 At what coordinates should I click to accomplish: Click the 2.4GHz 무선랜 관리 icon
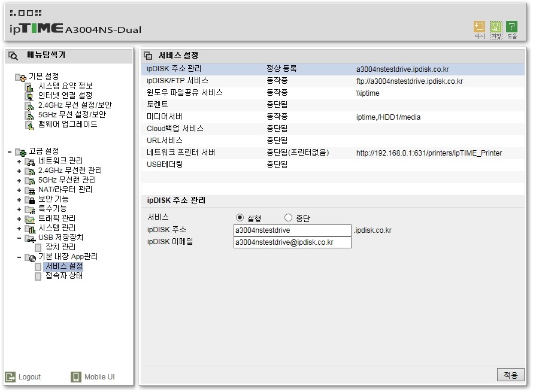[30, 171]
